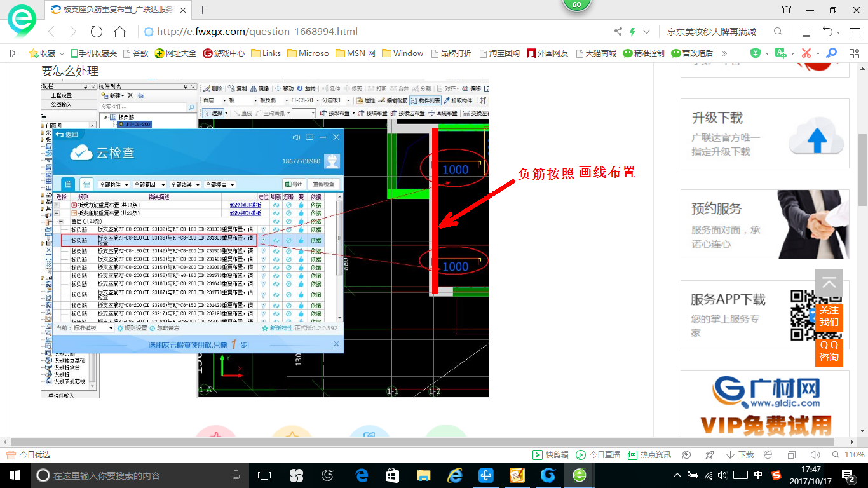Open the 游戏中心 bookmark
The image size is (868, 488).
pos(224,53)
